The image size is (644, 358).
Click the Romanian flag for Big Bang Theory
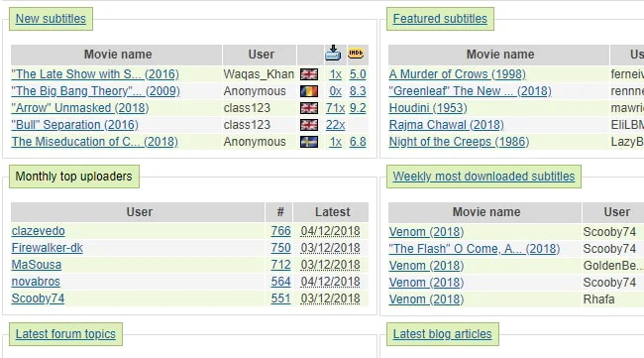[x=309, y=91]
